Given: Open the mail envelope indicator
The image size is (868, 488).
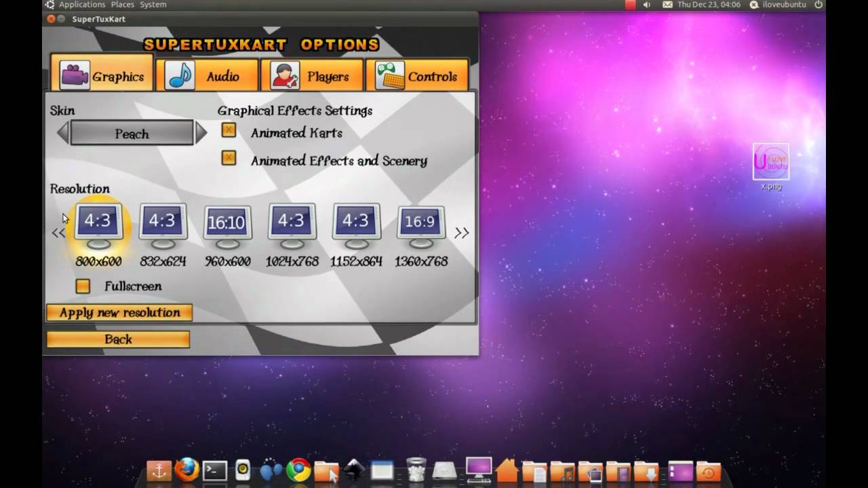Looking at the screenshot, I should 667,5.
